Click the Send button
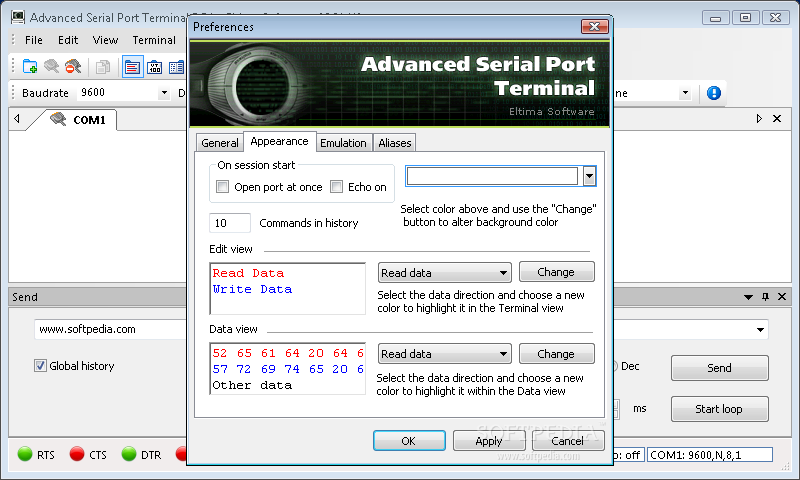 point(719,368)
